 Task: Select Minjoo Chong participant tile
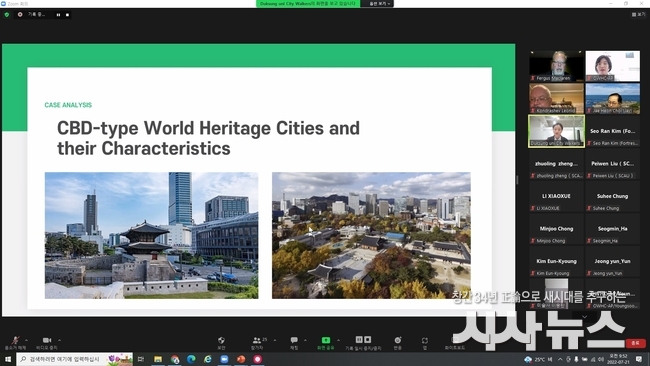click(556, 229)
